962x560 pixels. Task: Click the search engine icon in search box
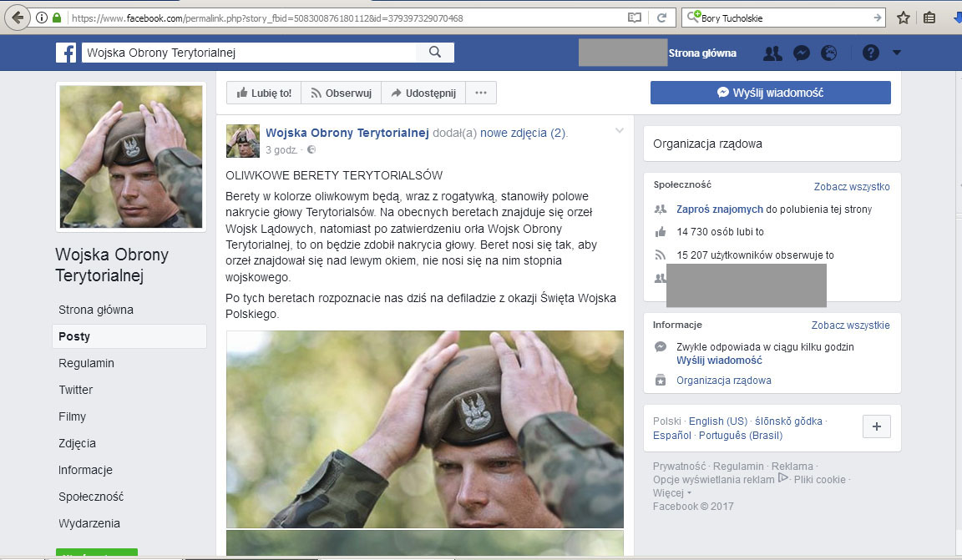pyautogui.click(x=693, y=18)
